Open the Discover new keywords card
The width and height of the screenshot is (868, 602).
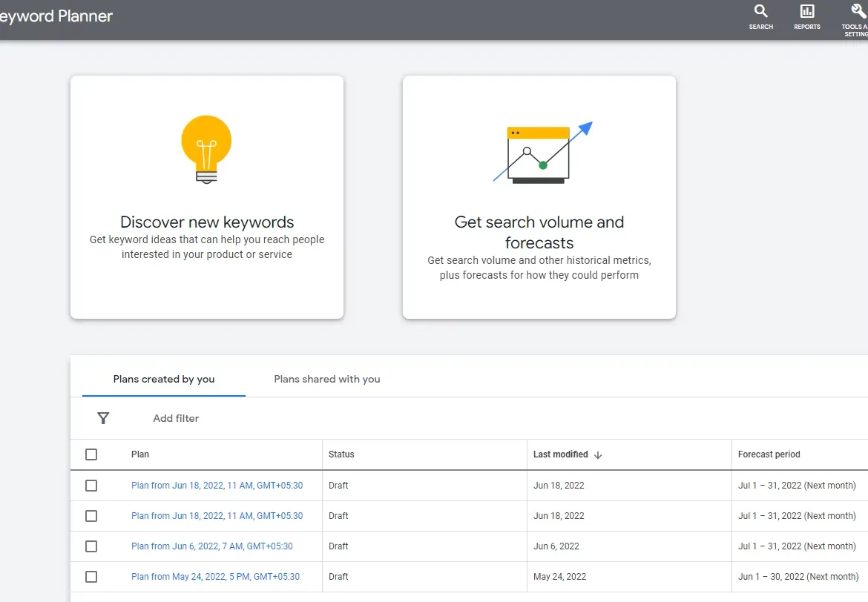click(207, 197)
